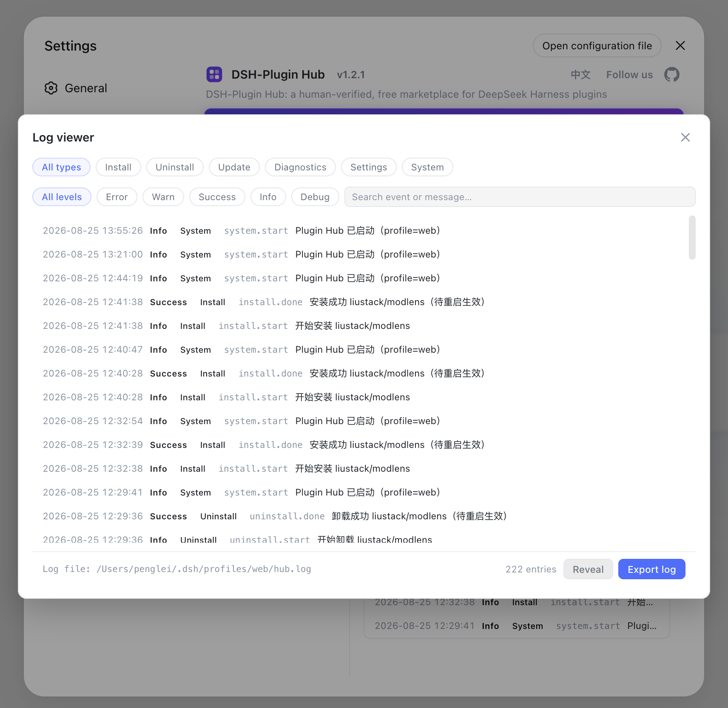Select the All levels filter
Screen dimensions: 728x708
(x=62, y=197)
